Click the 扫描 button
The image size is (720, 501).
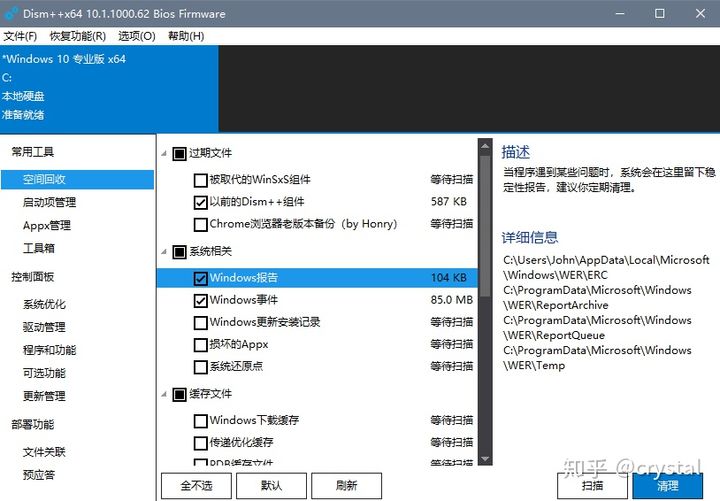coord(592,485)
